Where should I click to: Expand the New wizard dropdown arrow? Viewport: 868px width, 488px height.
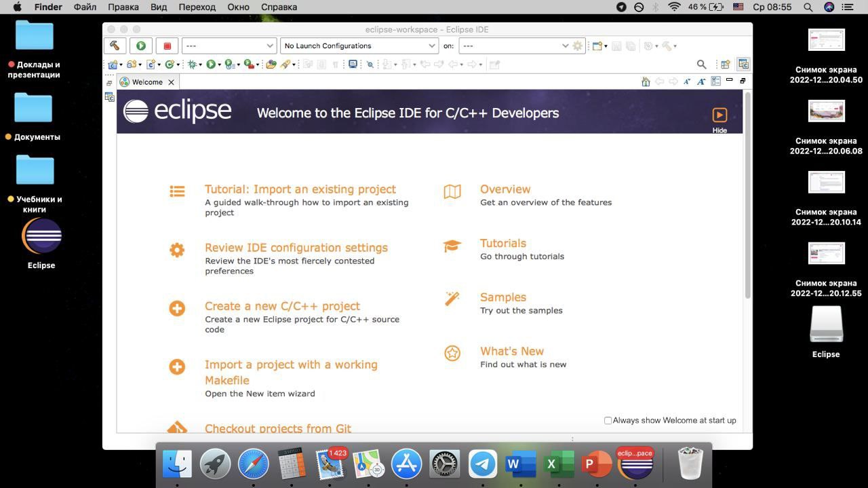pos(606,46)
